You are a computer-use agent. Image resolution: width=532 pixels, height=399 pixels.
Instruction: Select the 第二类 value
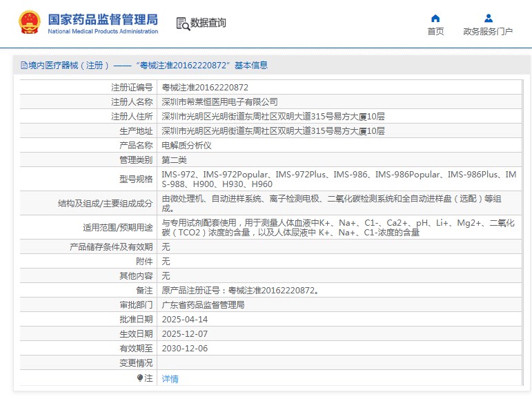pyautogui.click(x=174, y=160)
